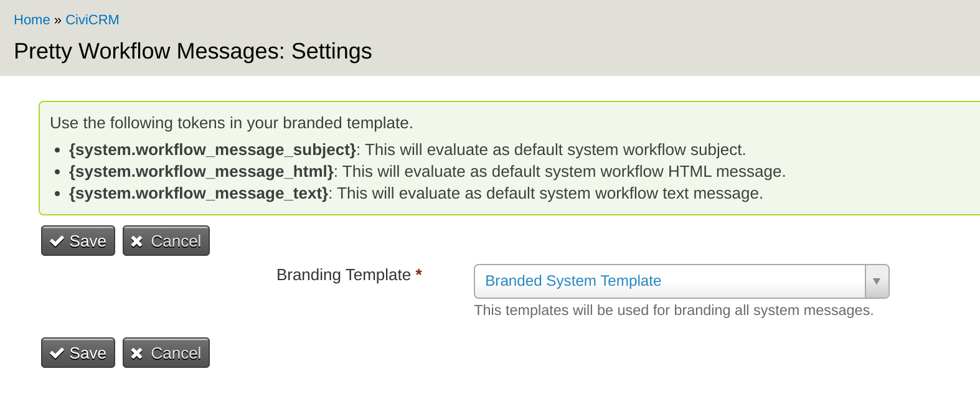Click the upper Save button above Branding Template
Viewport: 980px width, 404px height.
pos(78,241)
